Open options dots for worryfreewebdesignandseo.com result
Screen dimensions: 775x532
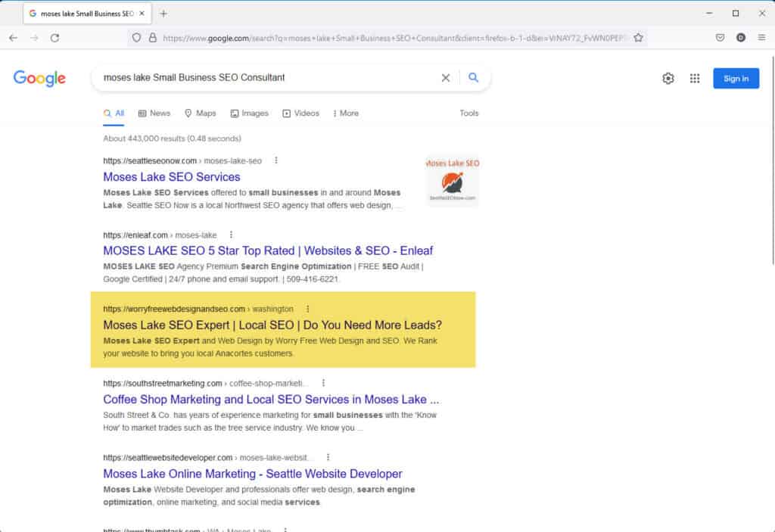point(307,309)
